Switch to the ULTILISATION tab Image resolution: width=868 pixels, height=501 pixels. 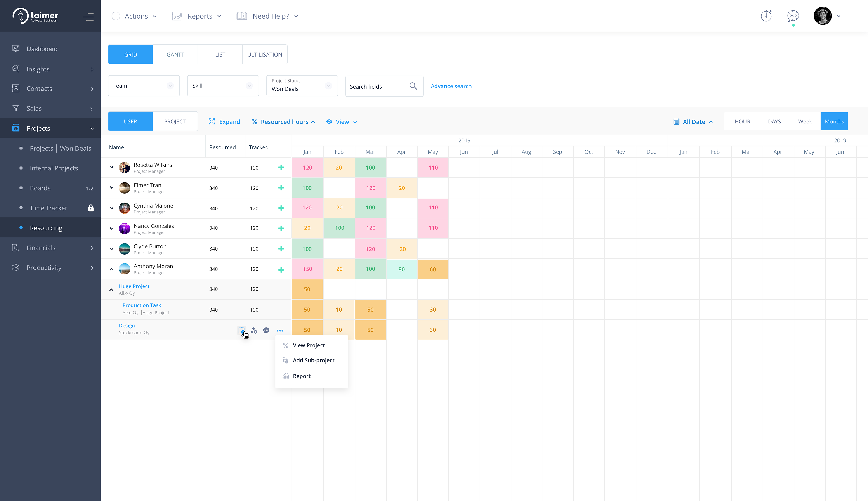[x=264, y=54]
